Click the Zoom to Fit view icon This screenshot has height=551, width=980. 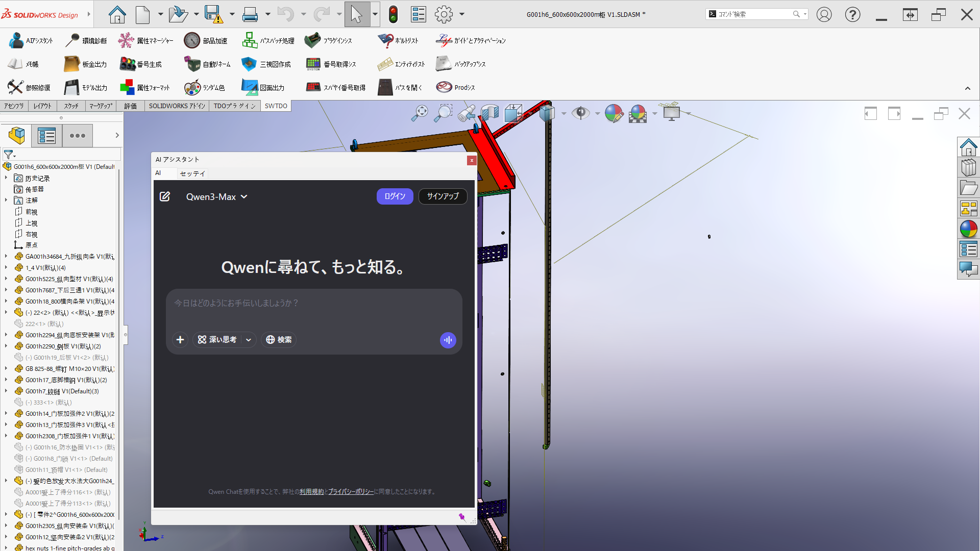pos(420,113)
